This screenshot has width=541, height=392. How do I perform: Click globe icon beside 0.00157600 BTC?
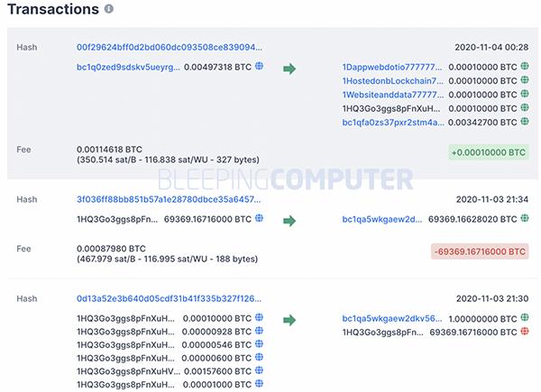259,370
